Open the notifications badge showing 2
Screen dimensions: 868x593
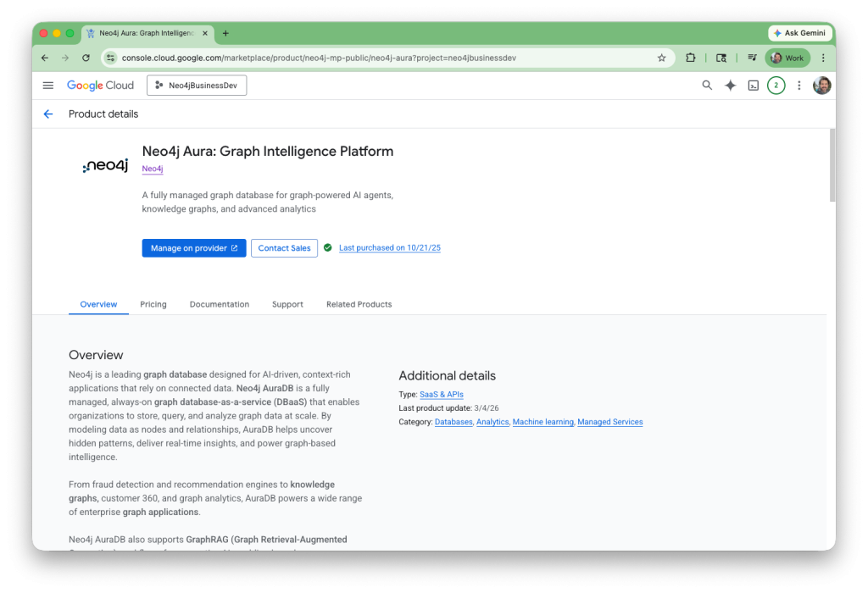coord(776,86)
